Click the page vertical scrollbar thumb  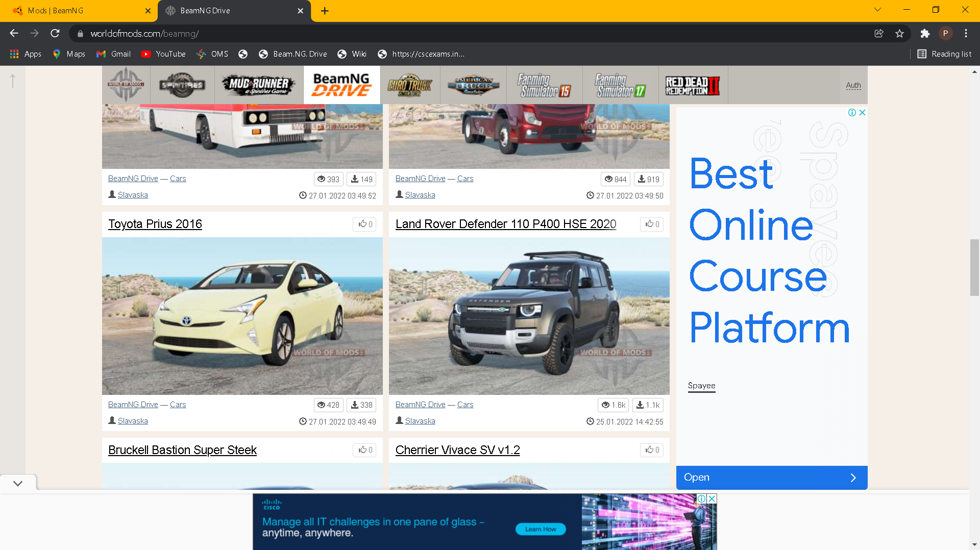pyautogui.click(x=974, y=267)
